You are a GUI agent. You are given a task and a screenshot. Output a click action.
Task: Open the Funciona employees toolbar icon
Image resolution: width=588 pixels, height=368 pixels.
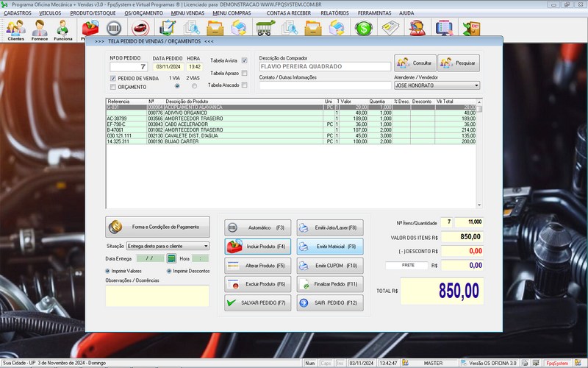[x=64, y=29]
